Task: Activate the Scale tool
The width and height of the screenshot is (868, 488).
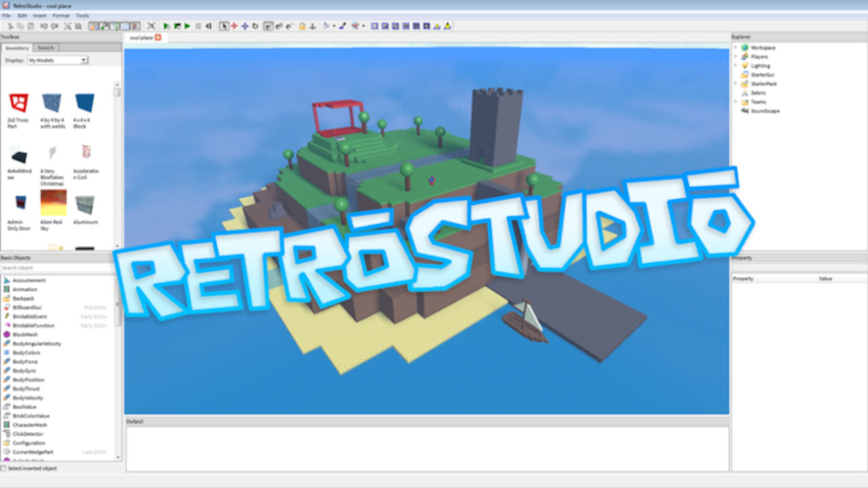Action: click(245, 26)
